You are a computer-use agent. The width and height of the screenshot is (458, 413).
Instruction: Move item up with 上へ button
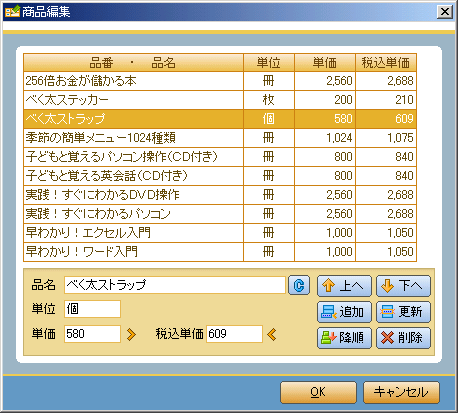coord(344,286)
